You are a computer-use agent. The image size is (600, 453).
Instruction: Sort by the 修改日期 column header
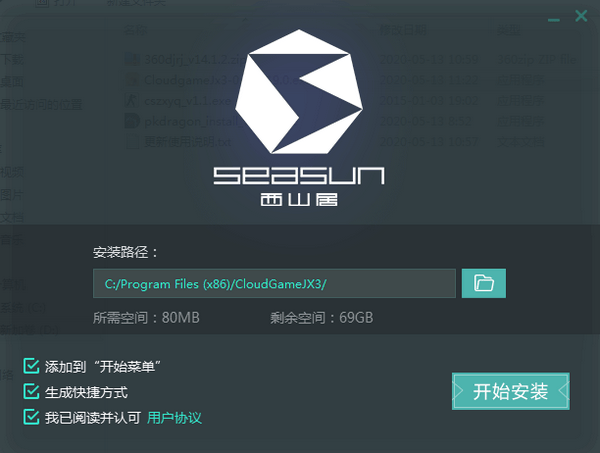[403, 30]
